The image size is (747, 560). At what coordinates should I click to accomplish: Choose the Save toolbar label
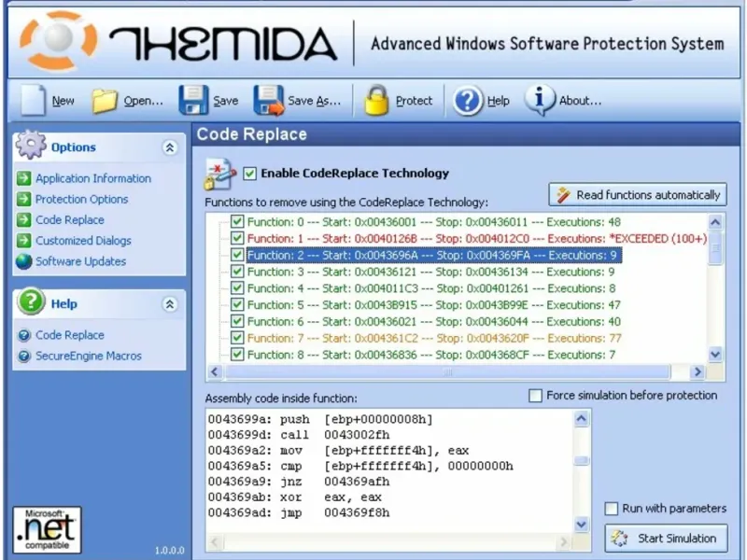point(225,101)
